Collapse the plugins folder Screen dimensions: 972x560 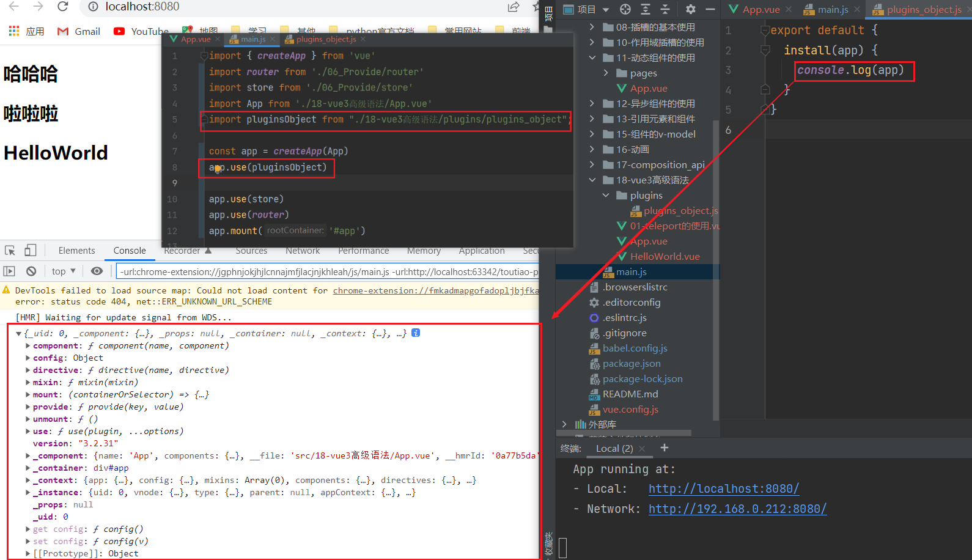tap(606, 195)
